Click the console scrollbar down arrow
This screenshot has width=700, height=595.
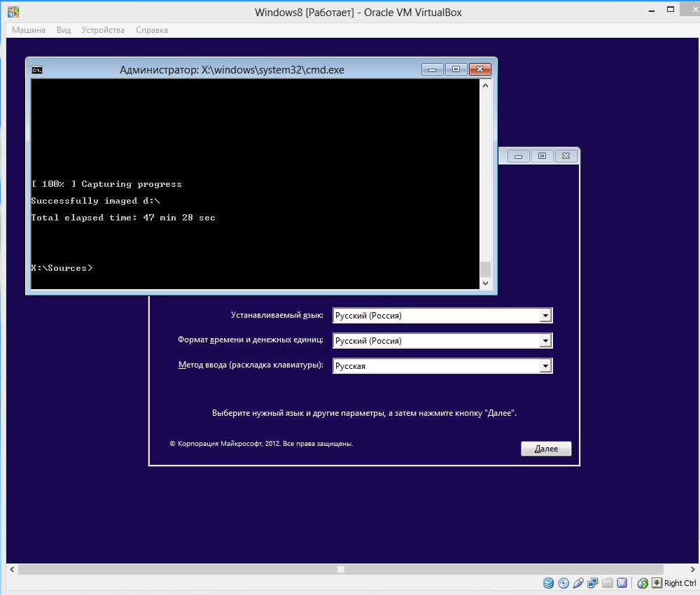click(486, 283)
